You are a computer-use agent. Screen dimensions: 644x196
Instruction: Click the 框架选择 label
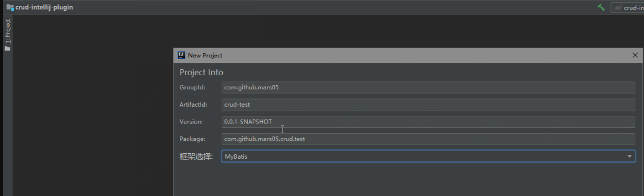[196, 156]
